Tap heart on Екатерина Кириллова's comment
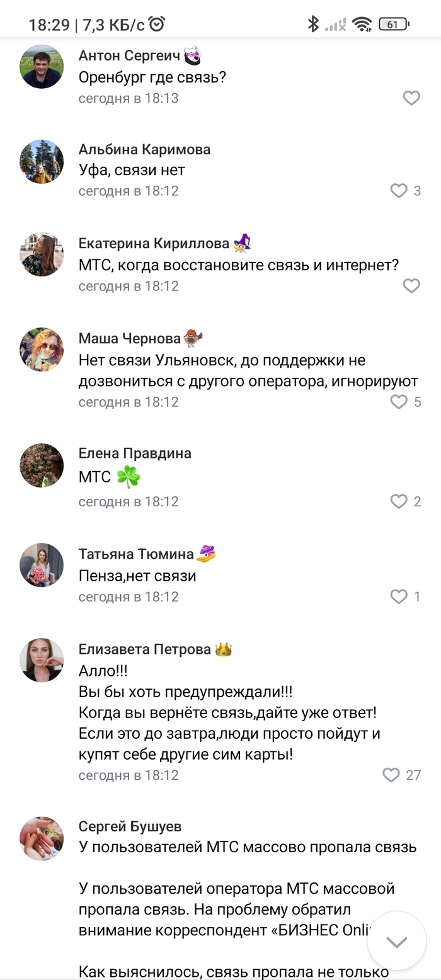The image size is (441, 980). [x=411, y=286]
